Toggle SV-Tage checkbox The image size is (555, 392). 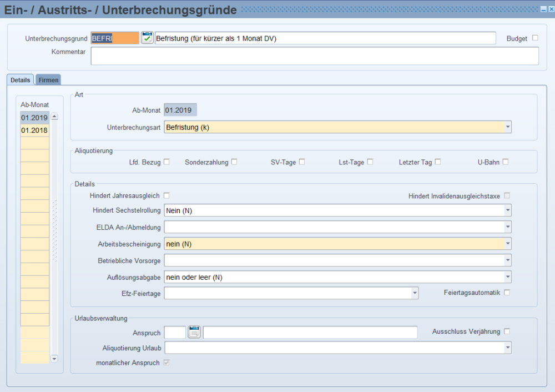pyautogui.click(x=301, y=162)
